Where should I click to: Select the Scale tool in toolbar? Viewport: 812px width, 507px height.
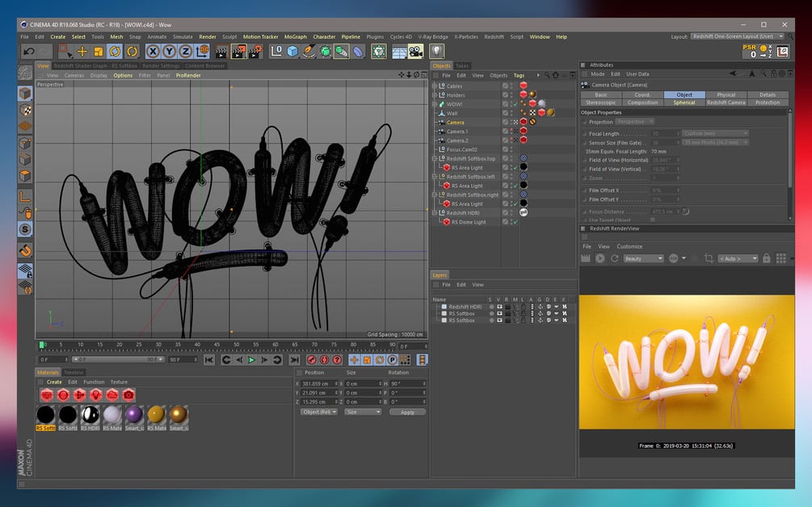tap(99, 51)
